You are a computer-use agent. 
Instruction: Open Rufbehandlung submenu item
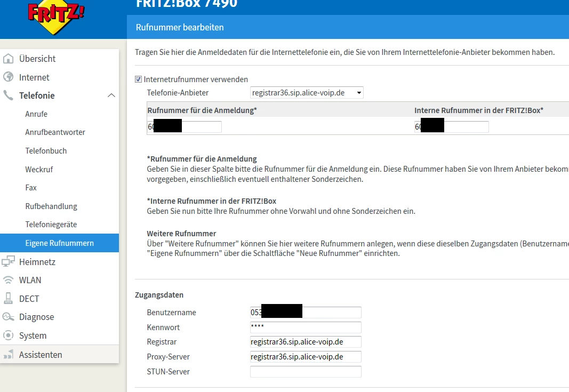click(51, 206)
